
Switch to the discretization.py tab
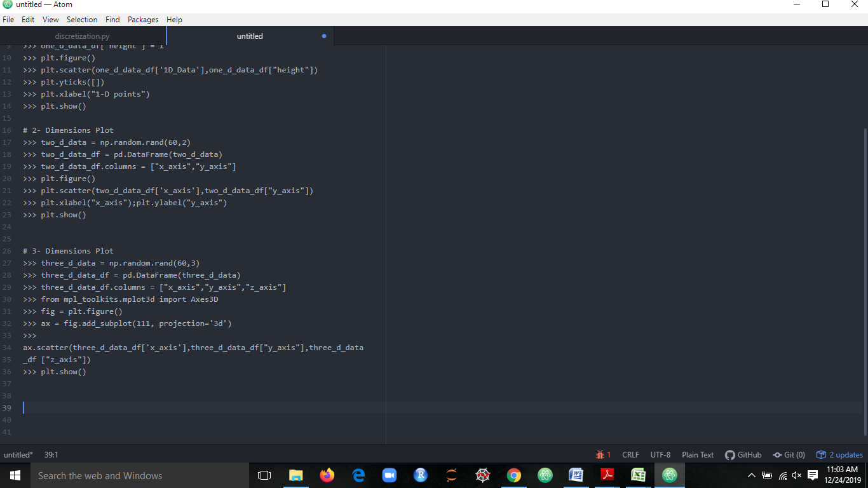click(82, 36)
